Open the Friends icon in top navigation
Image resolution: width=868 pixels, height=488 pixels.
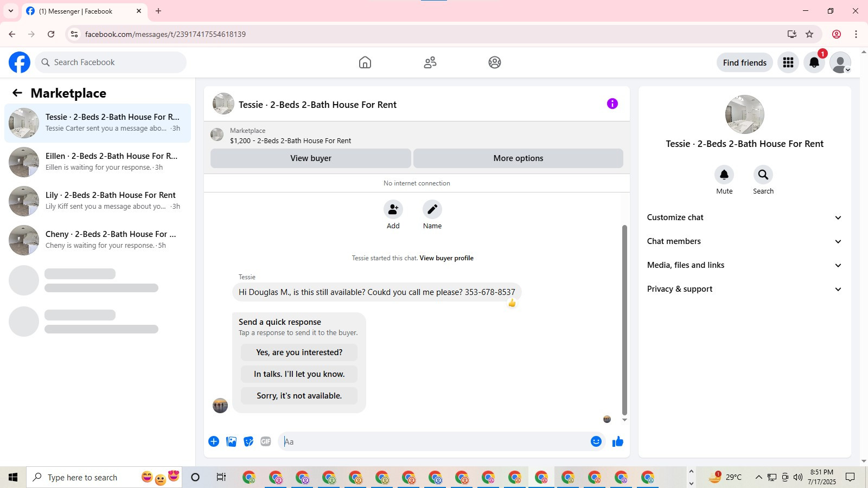point(430,62)
